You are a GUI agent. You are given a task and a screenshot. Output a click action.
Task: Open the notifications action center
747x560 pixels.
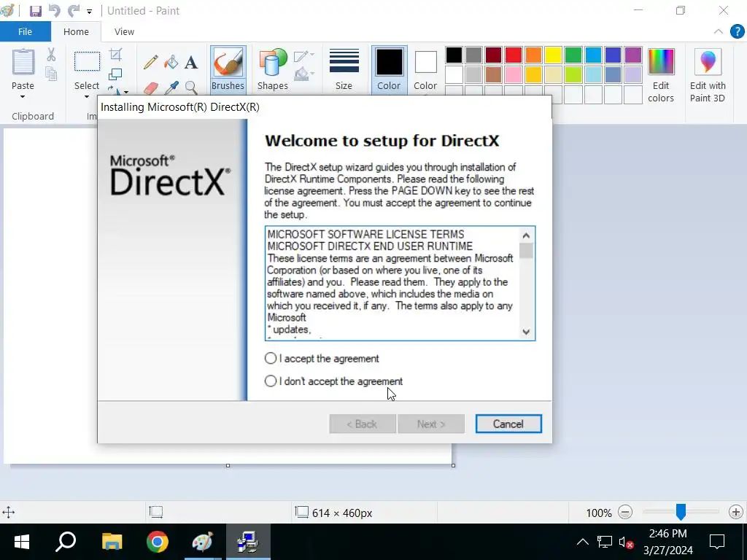[x=717, y=542]
